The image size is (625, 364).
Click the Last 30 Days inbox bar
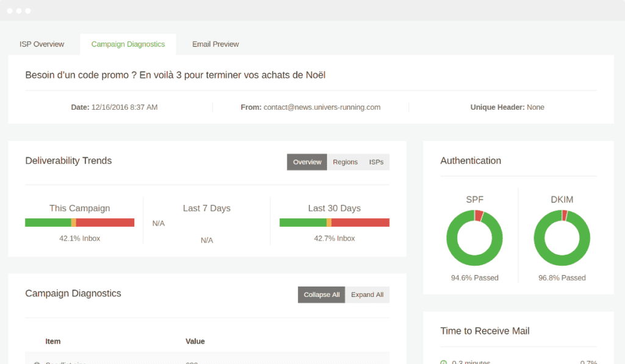pos(334,223)
